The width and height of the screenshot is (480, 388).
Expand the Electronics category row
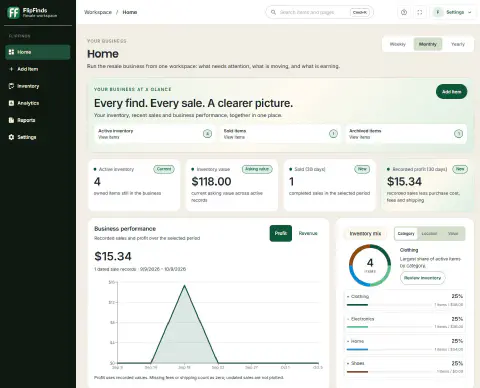pos(405,322)
